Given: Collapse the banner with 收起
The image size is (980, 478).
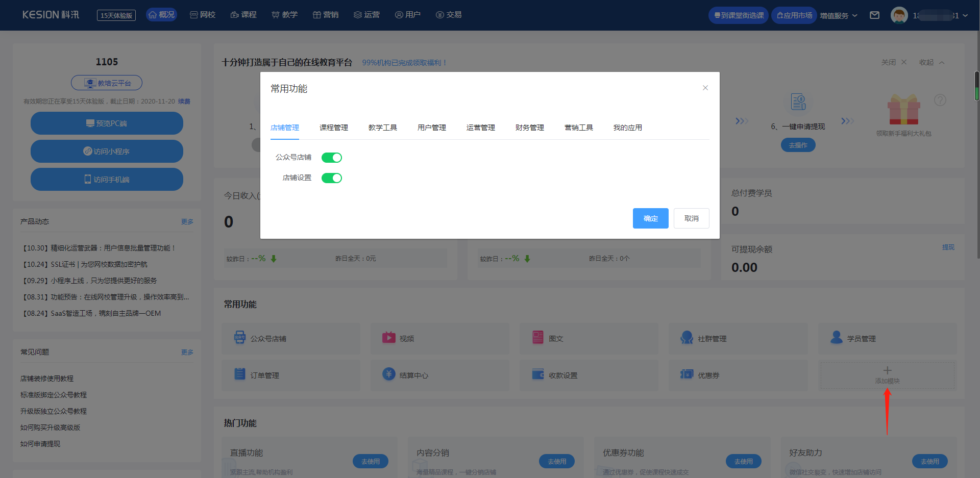Looking at the screenshot, I should (932, 62).
